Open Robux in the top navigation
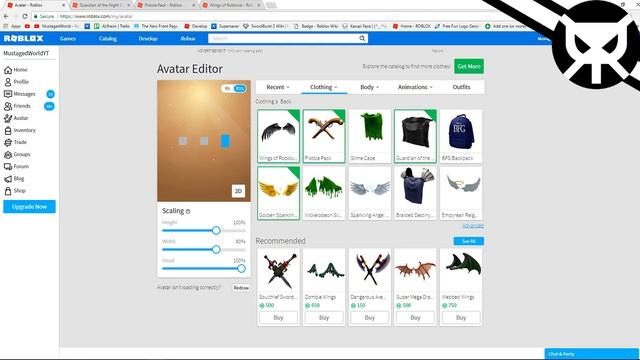The height and width of the screenshot is (360, 640). coord(188,38)
